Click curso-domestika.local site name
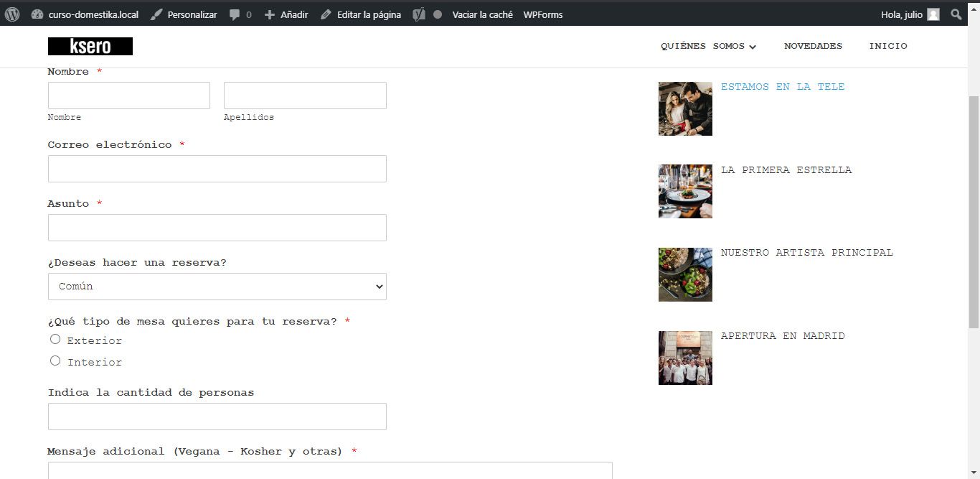The height and width of the screenshot is (479, 980). click(x=93, y=14)
